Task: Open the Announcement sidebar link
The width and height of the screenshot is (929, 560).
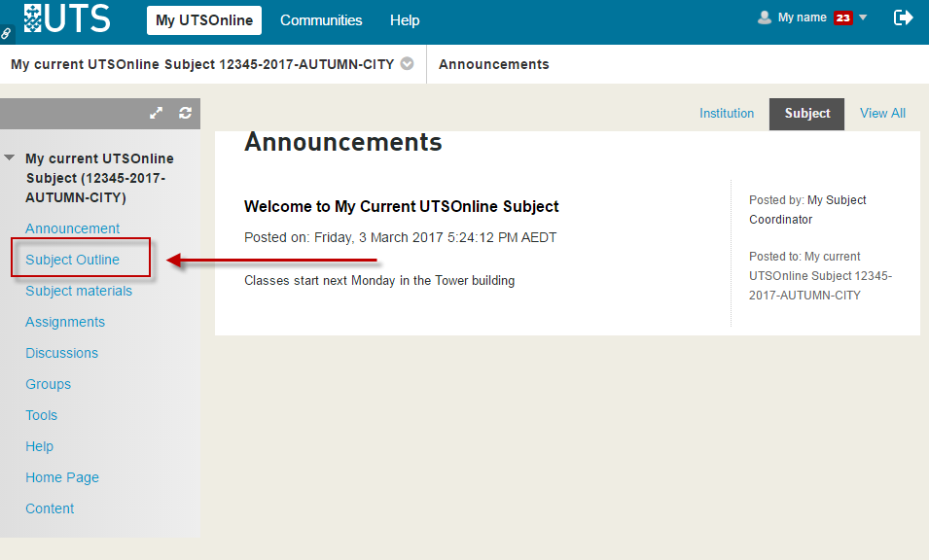Action: point(72,228)
